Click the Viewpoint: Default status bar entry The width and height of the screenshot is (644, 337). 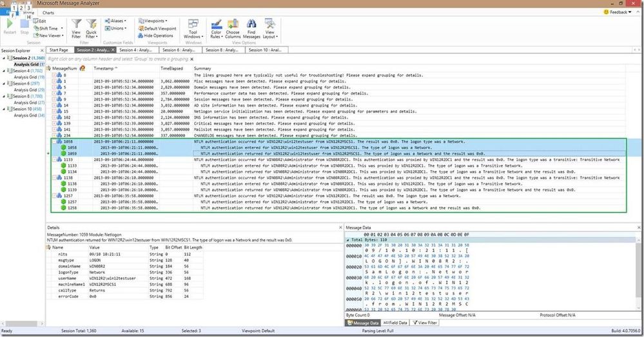click(x=259, y=331)
